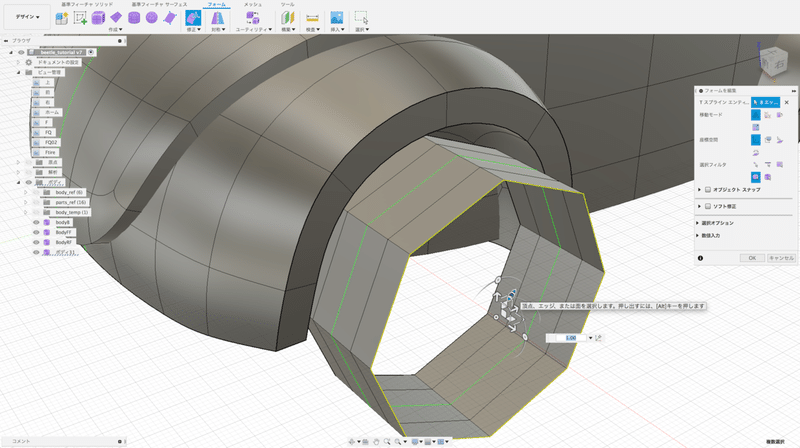This screenshot has height=448, width=800.
Task: Select edge selection filter icon
Action: pyautogui.click(x=767, y=164)
